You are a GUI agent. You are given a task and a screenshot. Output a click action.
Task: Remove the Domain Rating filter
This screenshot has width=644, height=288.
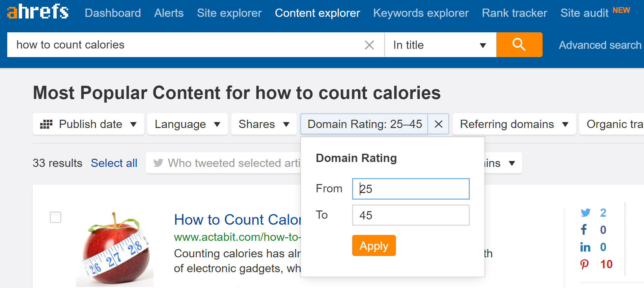pos(438,124)
